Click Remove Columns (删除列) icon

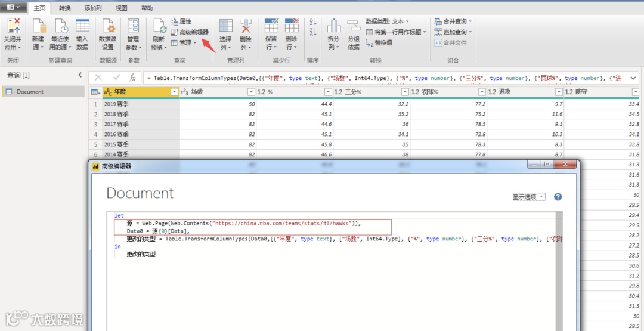[246, 27]
